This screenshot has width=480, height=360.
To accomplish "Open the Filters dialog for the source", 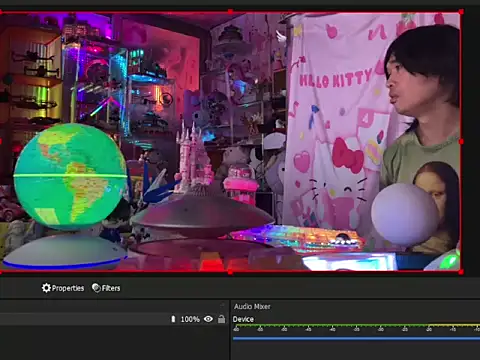I will coord(106,288).
